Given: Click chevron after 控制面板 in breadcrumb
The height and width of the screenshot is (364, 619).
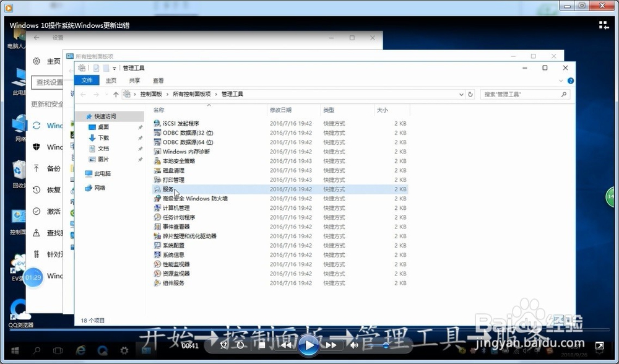Looking at the screenshot, I should [x=167, y=94].
